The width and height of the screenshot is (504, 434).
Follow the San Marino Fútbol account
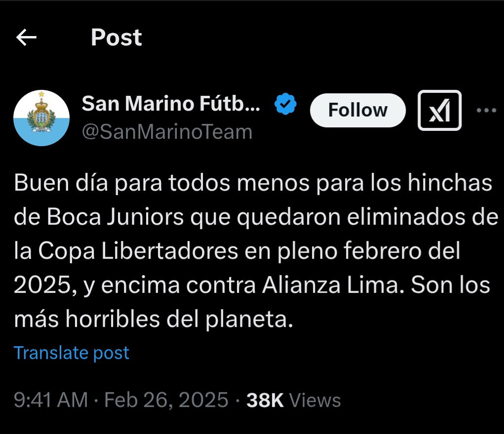[358, 110]
